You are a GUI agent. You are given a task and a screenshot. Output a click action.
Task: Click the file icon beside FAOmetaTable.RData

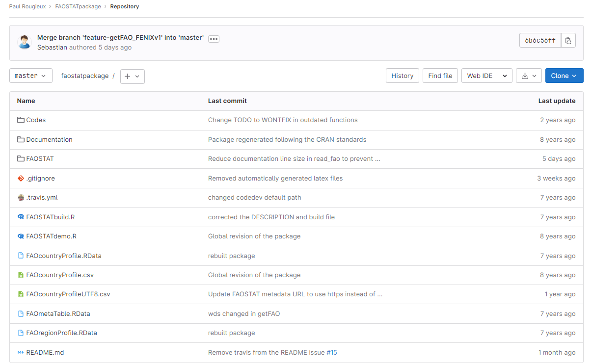coord(21,314)
